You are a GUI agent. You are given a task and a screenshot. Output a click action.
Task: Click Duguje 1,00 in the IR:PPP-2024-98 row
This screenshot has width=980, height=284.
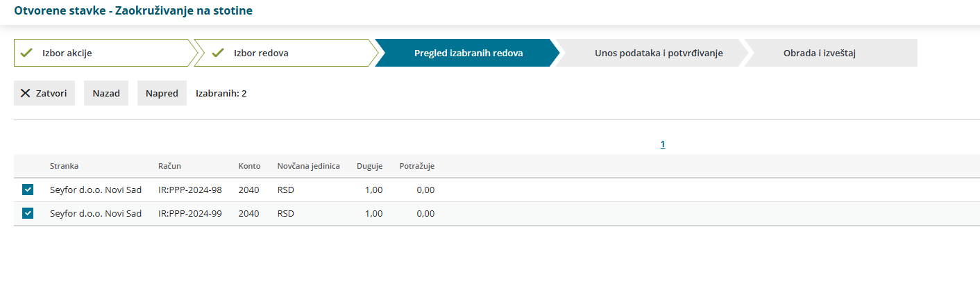pos(373,190)
